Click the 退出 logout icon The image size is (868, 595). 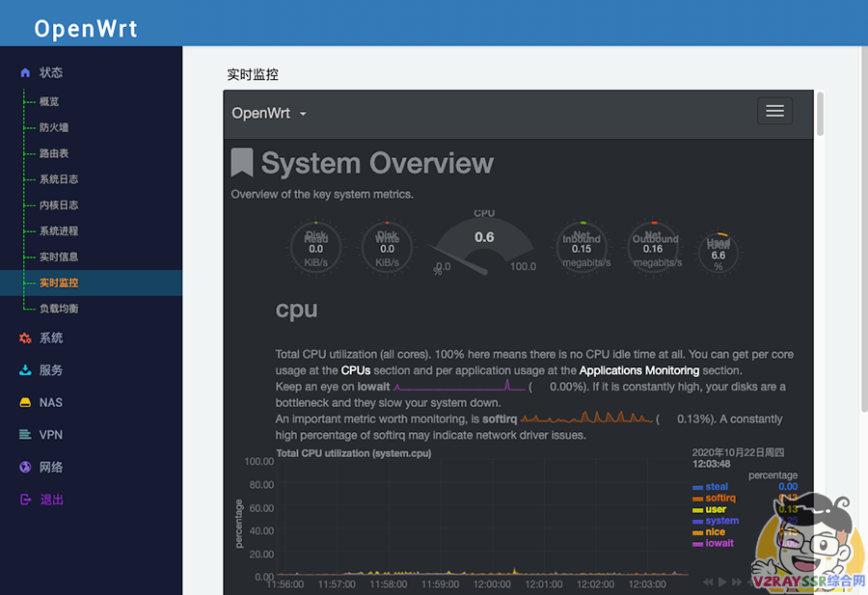[x=25, y=500]
